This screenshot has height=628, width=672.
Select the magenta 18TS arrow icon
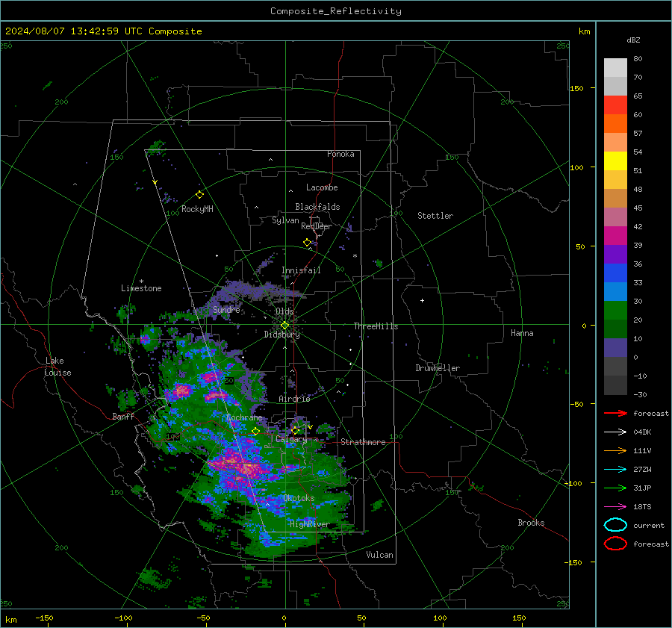(x=615, y=507)
